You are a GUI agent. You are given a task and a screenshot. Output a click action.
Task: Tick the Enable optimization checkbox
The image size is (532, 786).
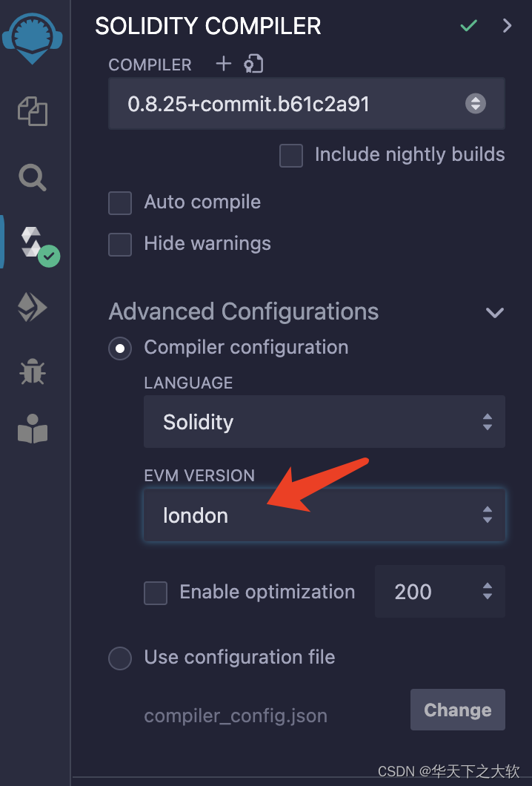pyautogui.click(x=156, y=593)
